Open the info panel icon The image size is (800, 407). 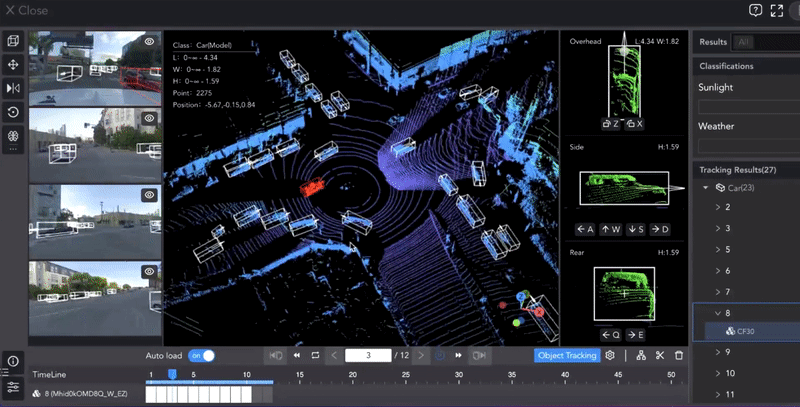click(x=13, y=361)
